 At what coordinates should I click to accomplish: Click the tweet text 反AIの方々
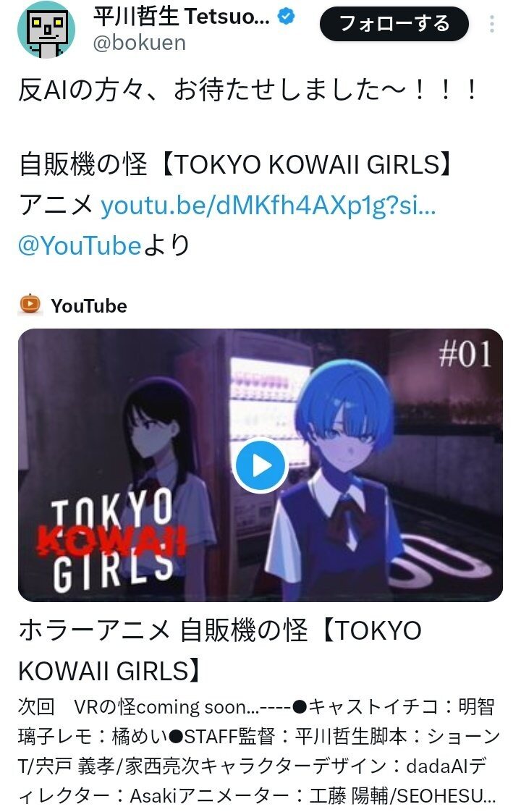point(247,90)
